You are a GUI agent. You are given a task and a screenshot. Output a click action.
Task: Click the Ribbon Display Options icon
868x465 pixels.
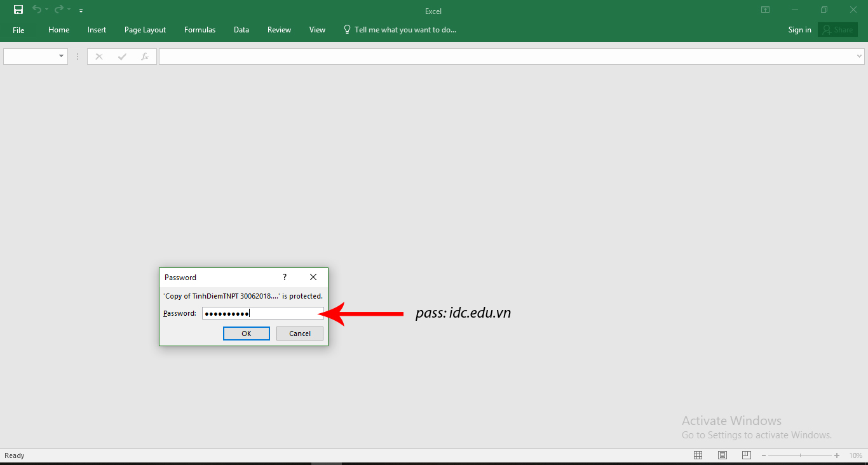point(766,10)
